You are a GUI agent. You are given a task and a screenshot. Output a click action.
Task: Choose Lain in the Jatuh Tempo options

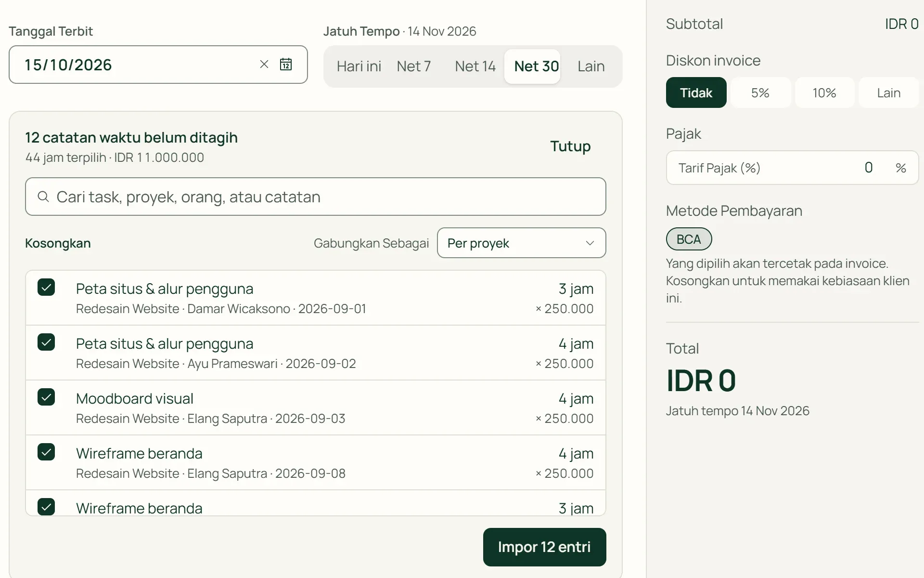click(591, 66)
